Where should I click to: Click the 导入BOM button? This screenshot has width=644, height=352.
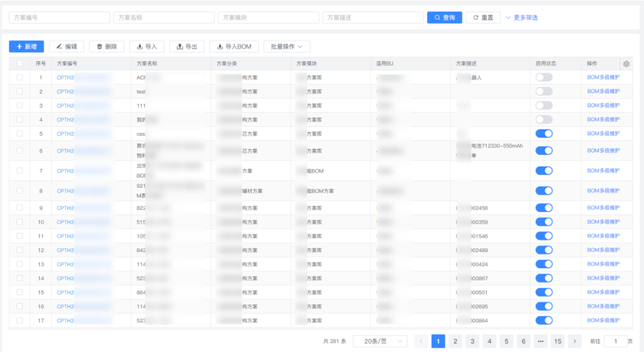pyautogui.click(x=234, y=46)
